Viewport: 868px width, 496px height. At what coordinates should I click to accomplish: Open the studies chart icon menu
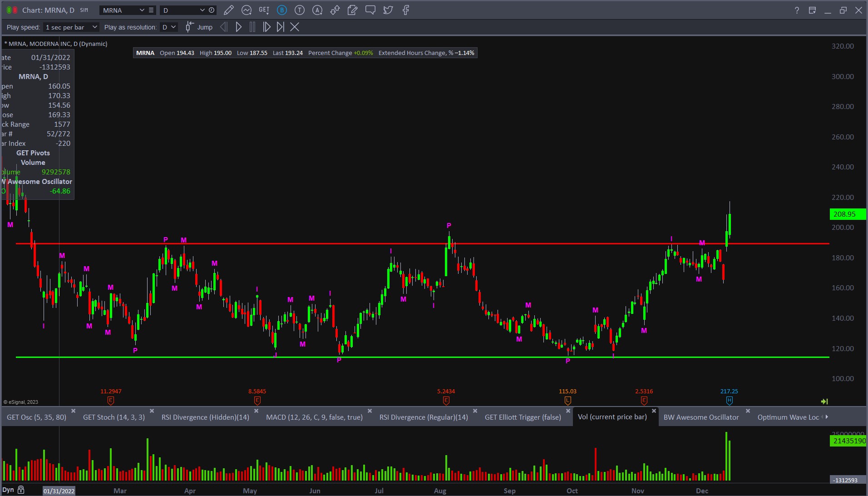[247, 10]
